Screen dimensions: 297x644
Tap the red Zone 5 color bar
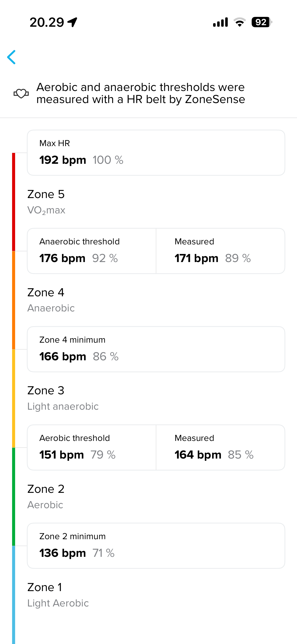tap(14, 202)
